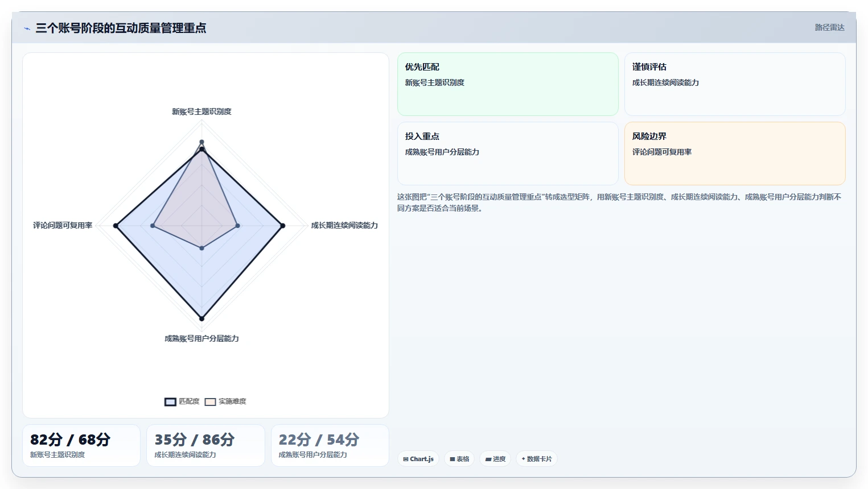The height and width of the screenshot is (489, 868).
Task: Click the 实施难度 legend label
Action: click(232, 401)
